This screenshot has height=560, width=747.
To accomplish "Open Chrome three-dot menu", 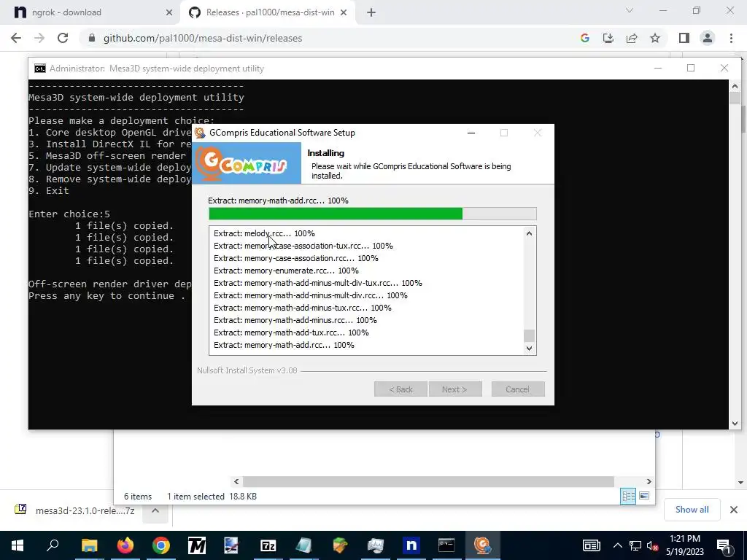I will point(731,38).
